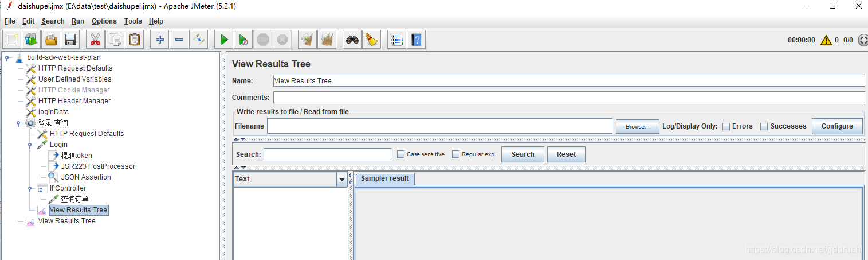The height and width of the screenshot is (260, 868).
Task: Enable the Successes only checkbox
Action: (x=764, y=126)
